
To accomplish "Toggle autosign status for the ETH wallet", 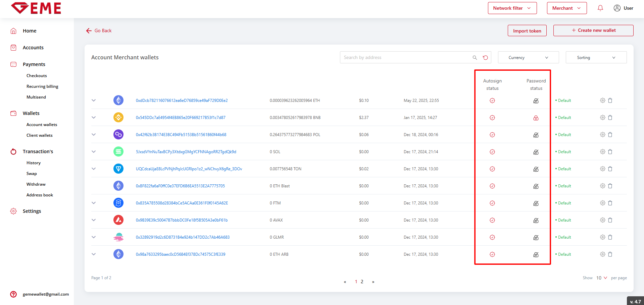I will click(492, 101).
